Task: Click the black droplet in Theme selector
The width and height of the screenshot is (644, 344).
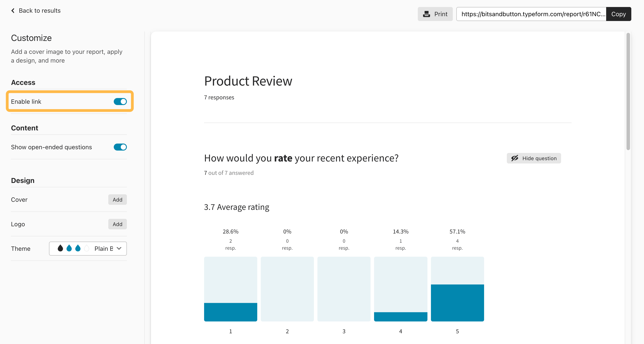Action: [x=60, y=248]
